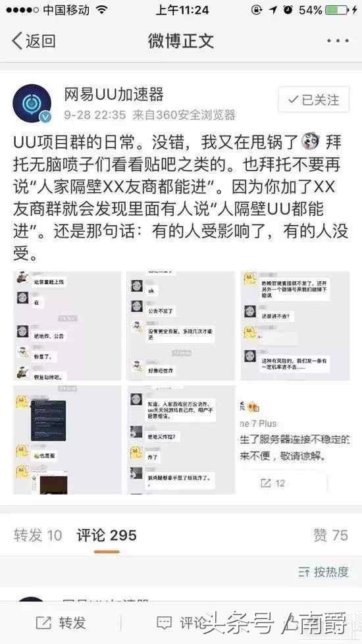Tap the back chevron labeled 返回

coord(34,41)
